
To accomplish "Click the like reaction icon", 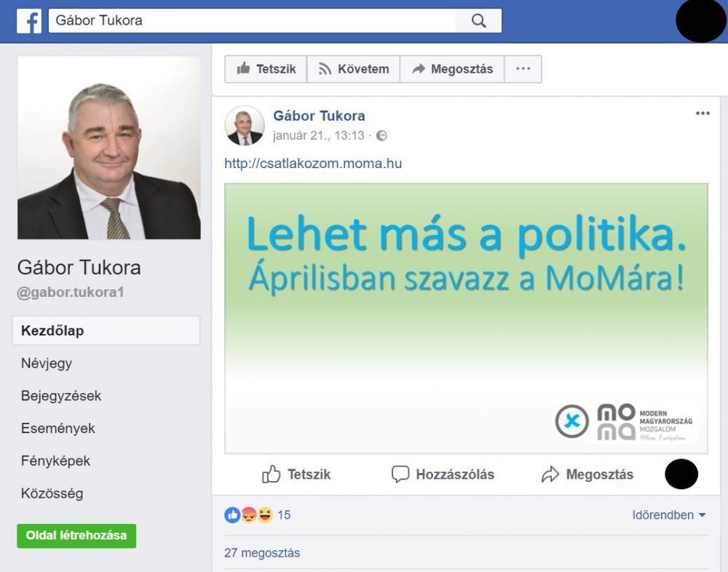I will click(233, 515).
